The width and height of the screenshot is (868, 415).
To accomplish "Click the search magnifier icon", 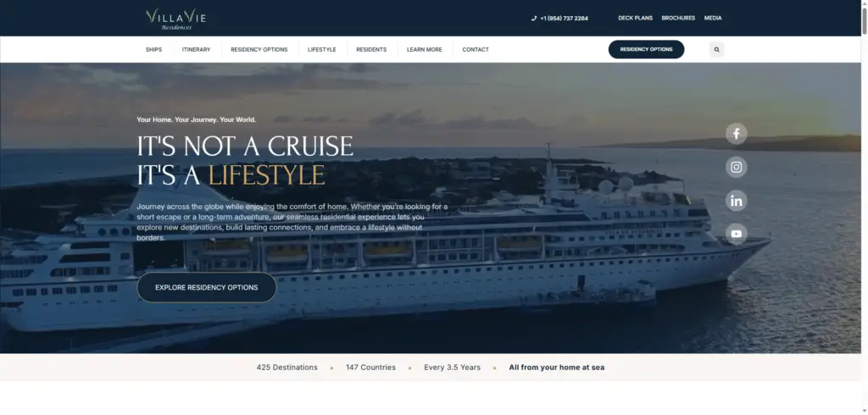I will (717, 49).
